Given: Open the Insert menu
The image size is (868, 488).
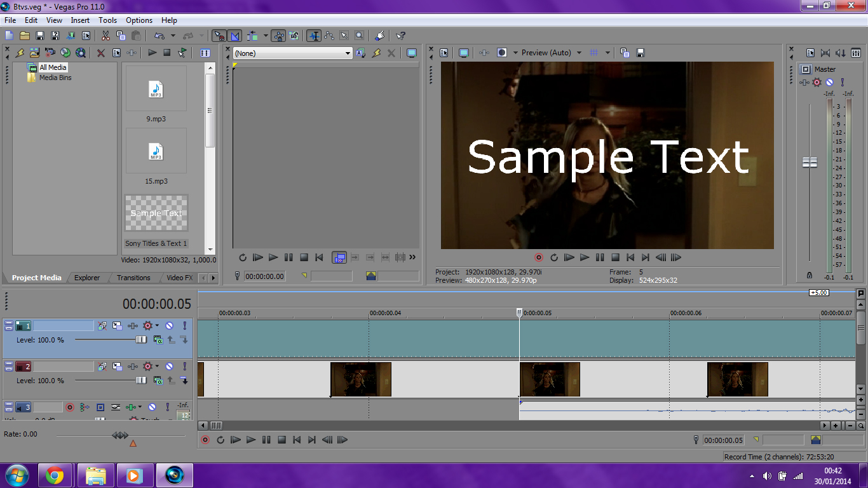Looking at the screenshot, I should pos(80,20).
